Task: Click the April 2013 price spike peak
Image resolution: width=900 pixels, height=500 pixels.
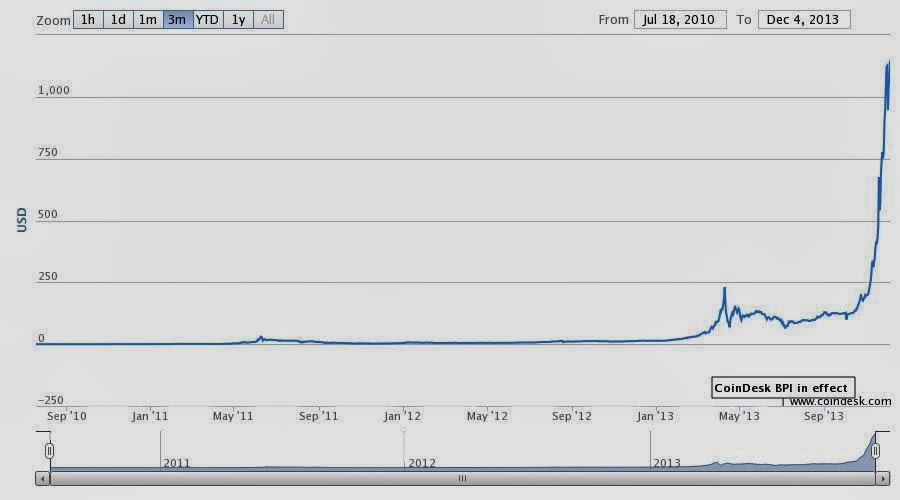Action: point(724,289)
